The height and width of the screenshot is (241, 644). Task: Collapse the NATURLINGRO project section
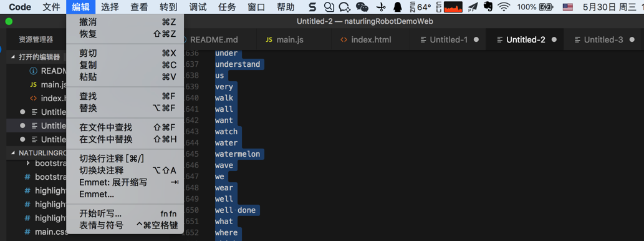[x=12, y=152]
